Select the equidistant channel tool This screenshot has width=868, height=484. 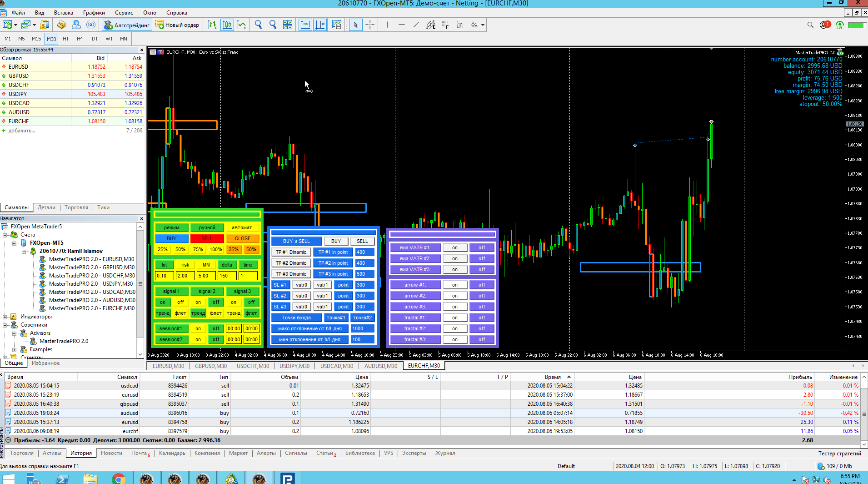click(431, 25)
